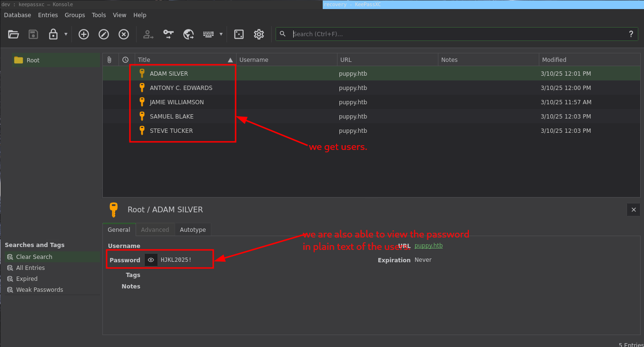
Task: Copy password using the key icon
Action: [x=168, y=34]
